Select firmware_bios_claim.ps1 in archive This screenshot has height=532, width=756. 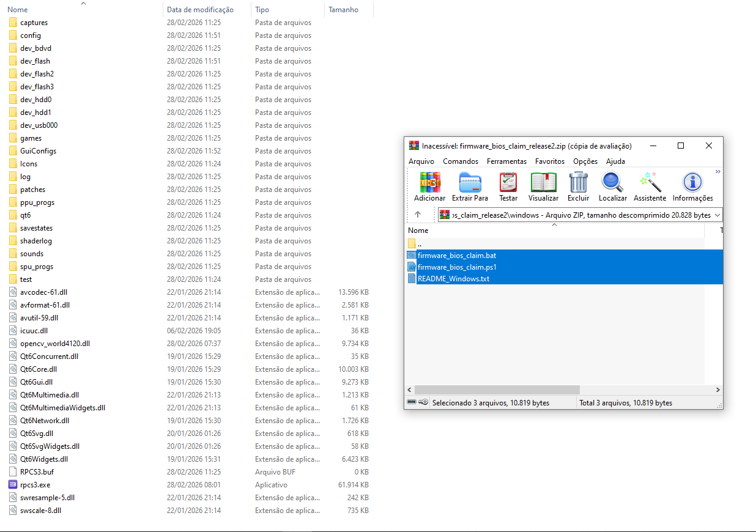point(456,267)
